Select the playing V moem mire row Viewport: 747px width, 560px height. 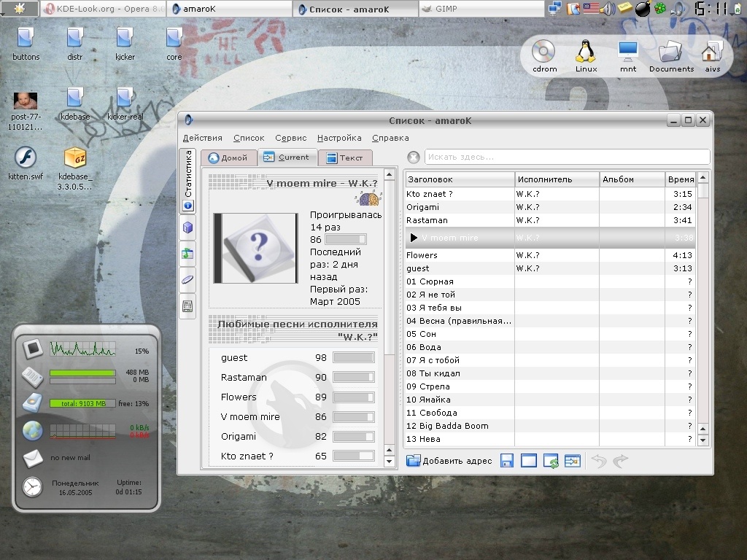click(550, 238)
